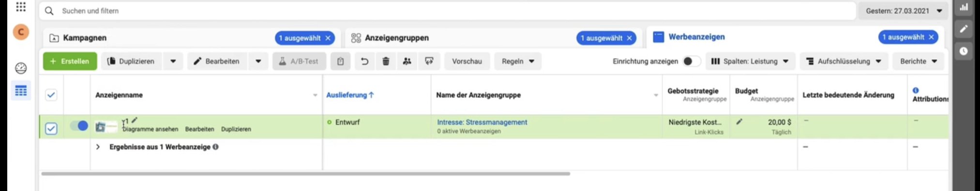Click the clipboard paste icon

click(340, 61)
